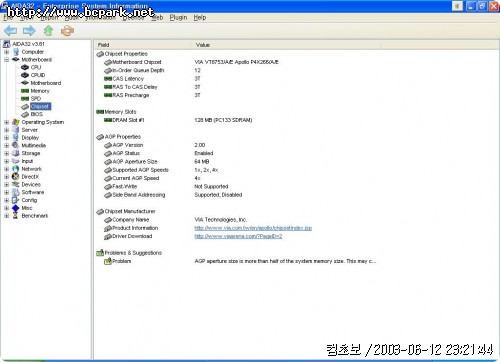The width and height of the screenshot is (500, 362).
Task: Click the blue diamond Misc icon
Action: tap(16, 208)
